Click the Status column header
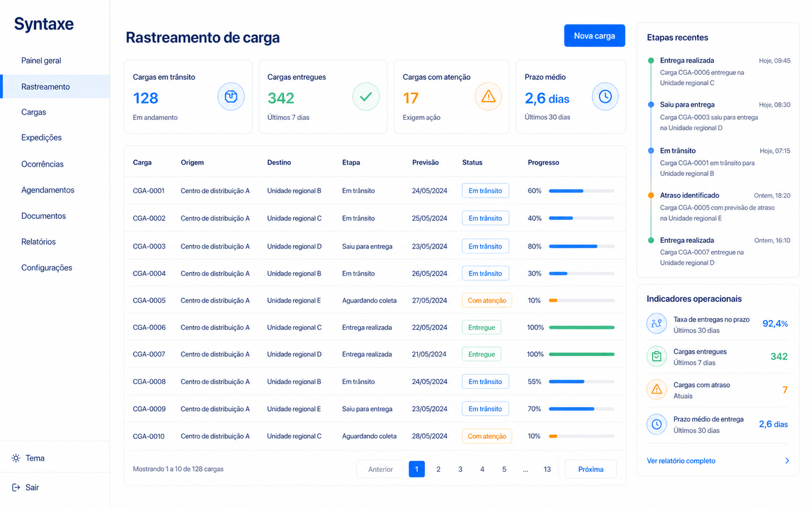The width and height of the screenshot is (812, 508). 472,163
